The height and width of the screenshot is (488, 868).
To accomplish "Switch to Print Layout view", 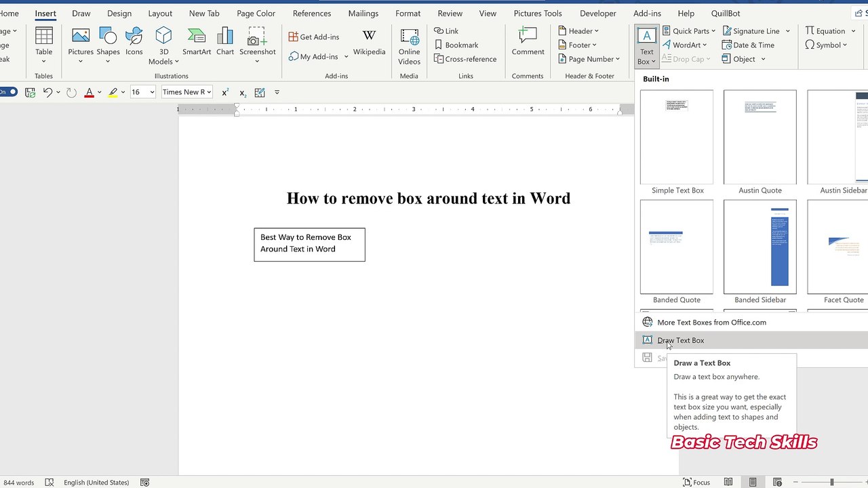I will click(753, 483).
